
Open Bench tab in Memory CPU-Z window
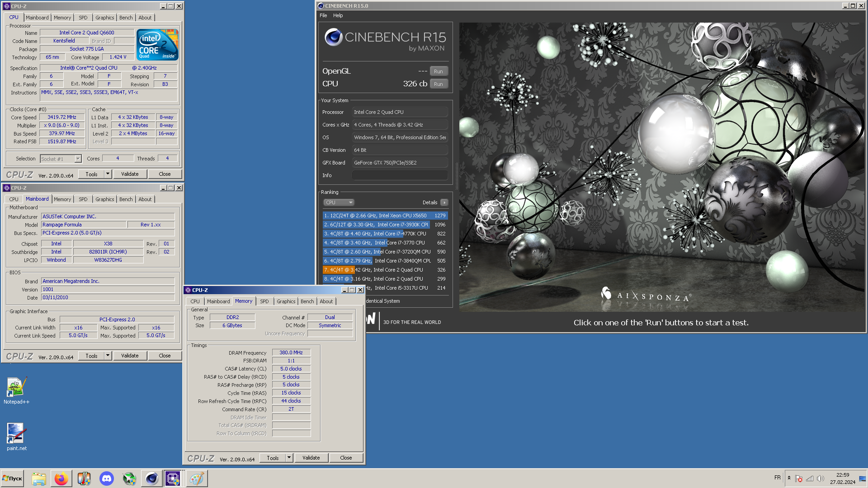pyautogui.click(x=307, y=301)
